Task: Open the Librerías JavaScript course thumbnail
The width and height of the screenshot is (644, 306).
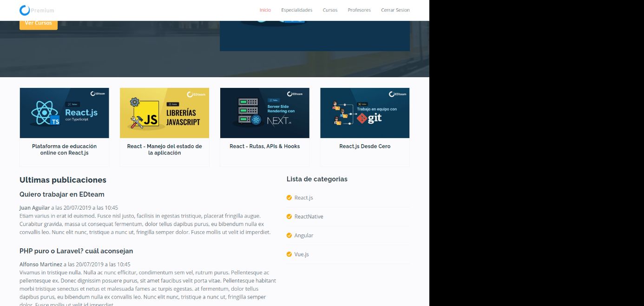Action: 164,113
